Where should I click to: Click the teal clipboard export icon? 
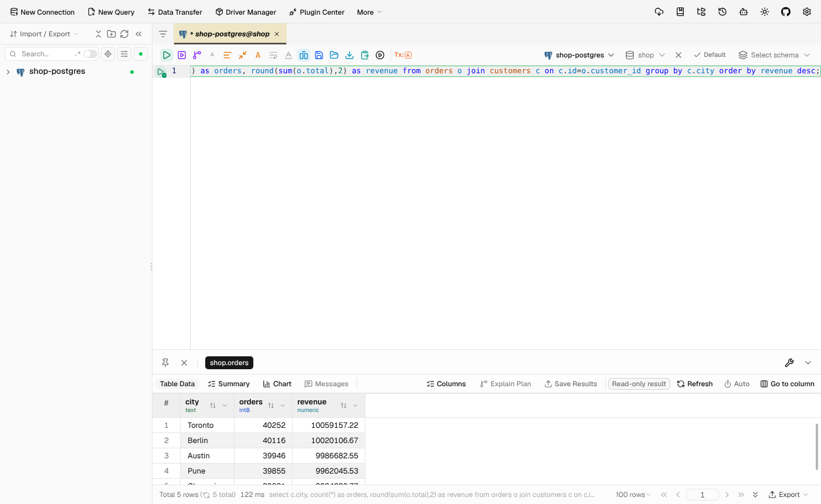tap(365, 55)
